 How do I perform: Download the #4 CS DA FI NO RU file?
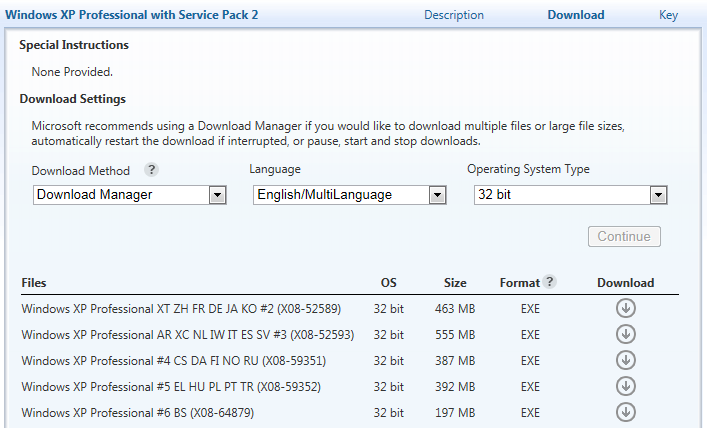626,360
